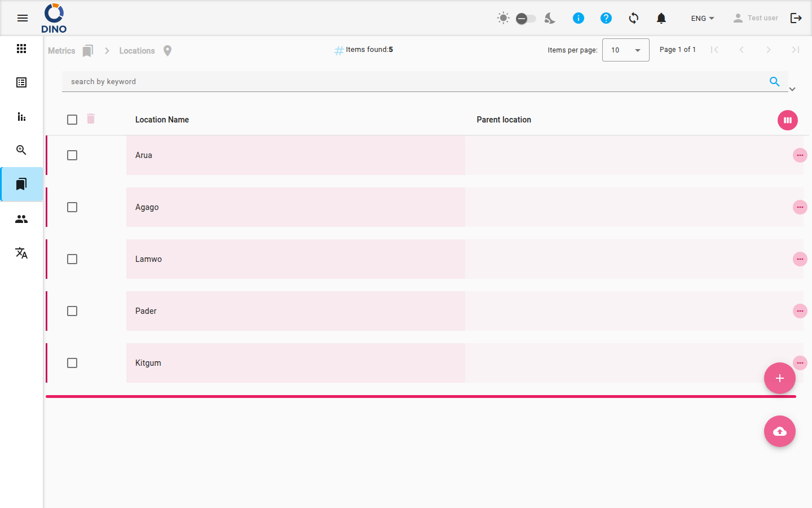
Task: Check the select-all checkbox
Action: click(x=72, y=120)
